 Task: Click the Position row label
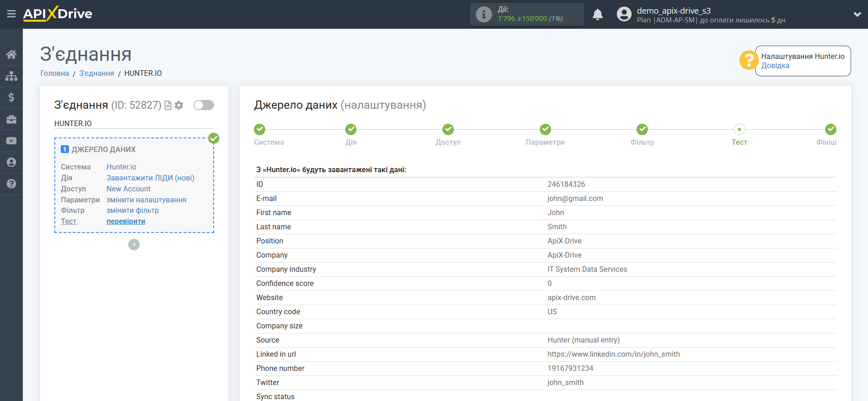(x=270, y=241)
